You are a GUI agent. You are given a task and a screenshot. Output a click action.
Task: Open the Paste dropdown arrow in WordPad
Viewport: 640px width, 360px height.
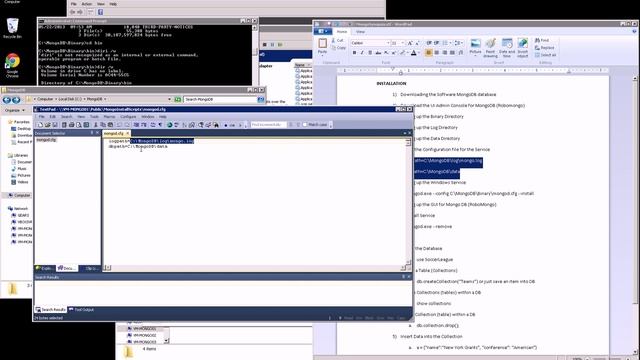pos(322,55)
